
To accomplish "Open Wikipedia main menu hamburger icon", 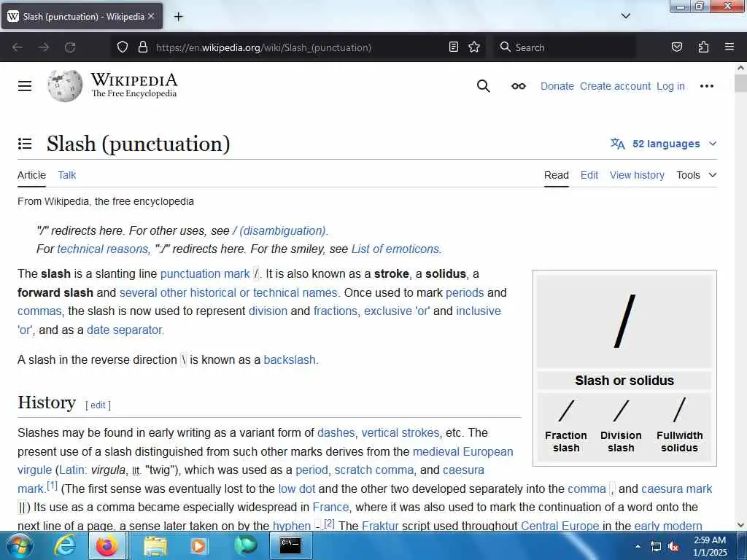I will (x=25, y=86).
